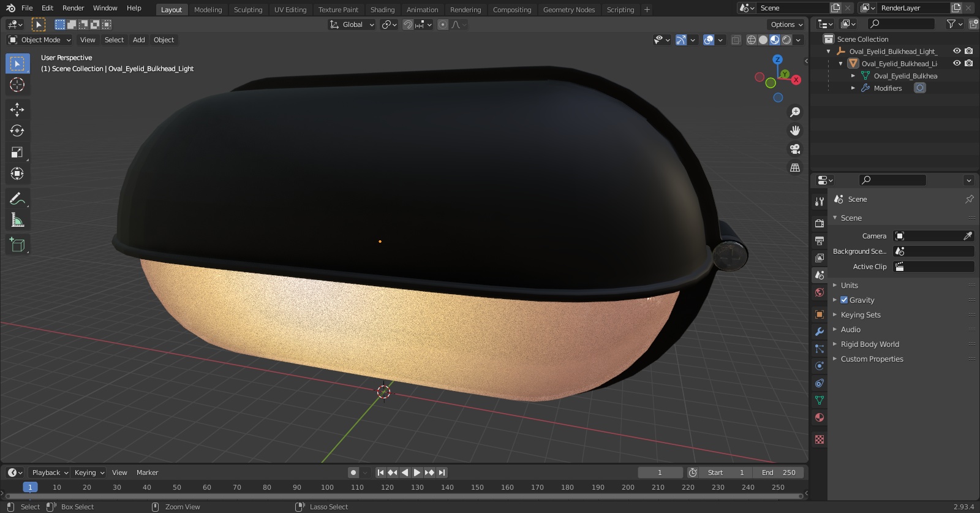Expand the Units panel
This screenshot has width=980, height=513.
click(x=849, y=285)
